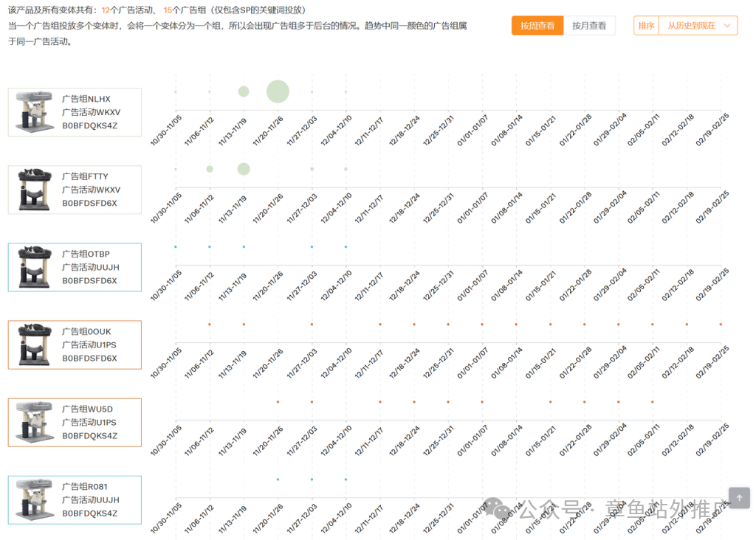Click the 11/13-11/19 green bubble in NLHX row
The image size is (756, 540).
pos(244,91)
